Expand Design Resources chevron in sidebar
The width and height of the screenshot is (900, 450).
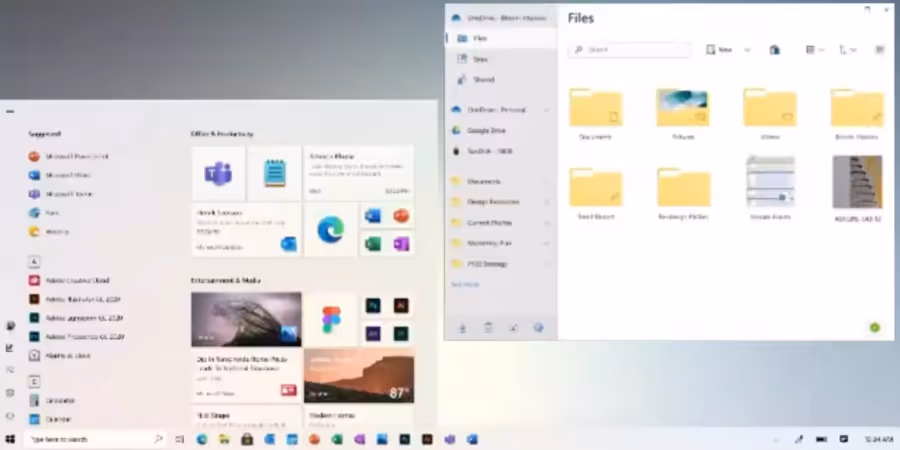coord(546,202)
